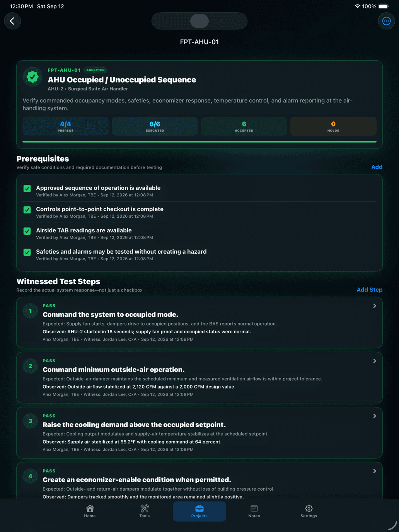This screenshot has height=532, width=399.
Task: Tap the step 3 number badge
Action: click(x=31, y=421)
